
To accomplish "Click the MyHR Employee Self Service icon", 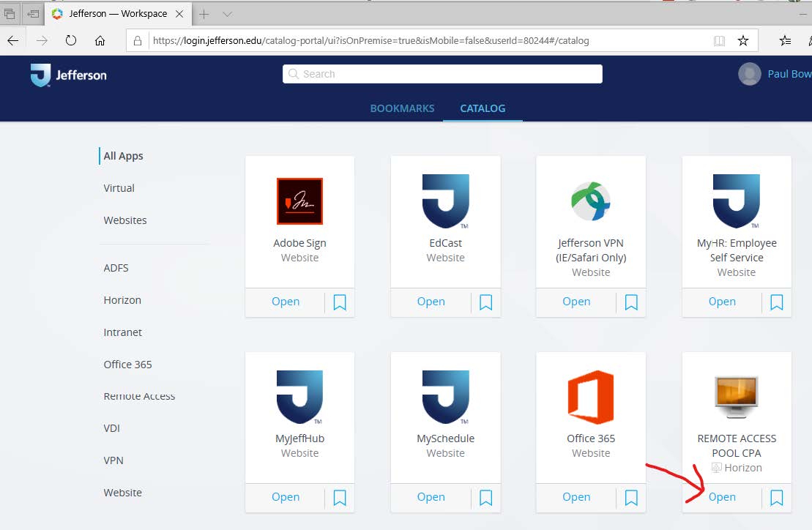I will tap(737, 201).
